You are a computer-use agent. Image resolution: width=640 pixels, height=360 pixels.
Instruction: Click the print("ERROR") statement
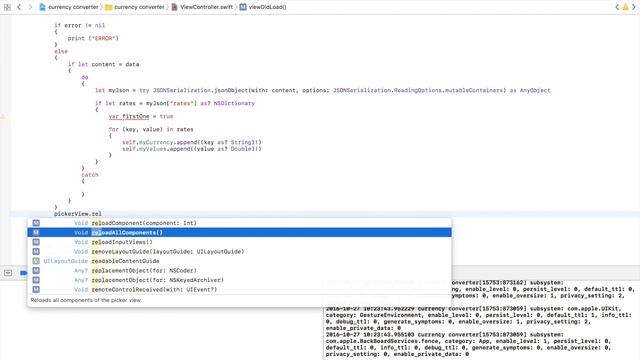point(93,38)
